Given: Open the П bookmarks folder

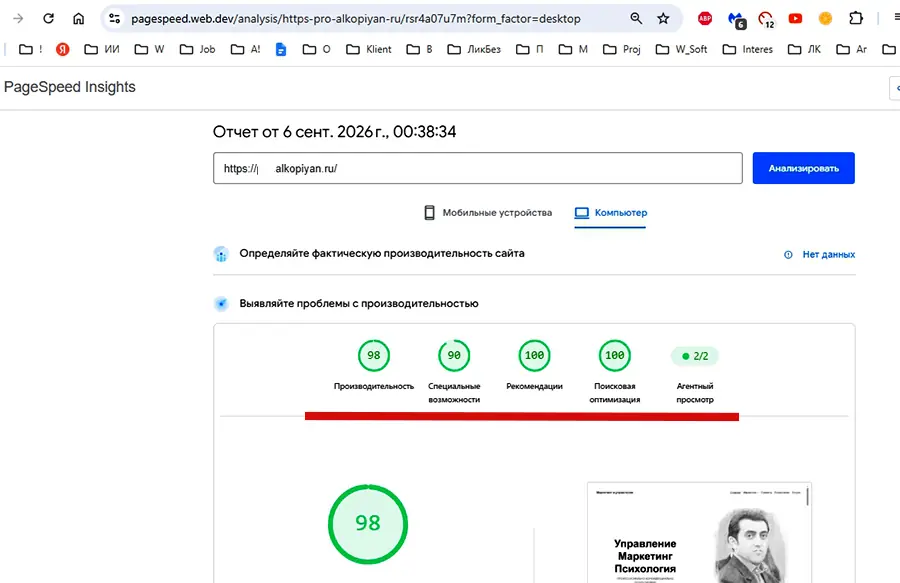Looking at the screenshot, I should pyautogui.click(x=529, y=49).
